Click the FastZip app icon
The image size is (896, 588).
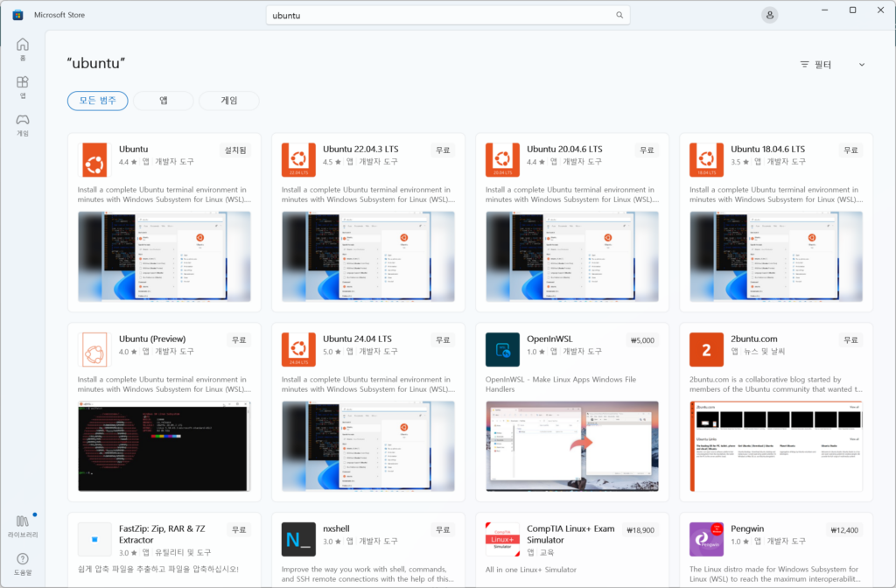[x=94, y=539]
